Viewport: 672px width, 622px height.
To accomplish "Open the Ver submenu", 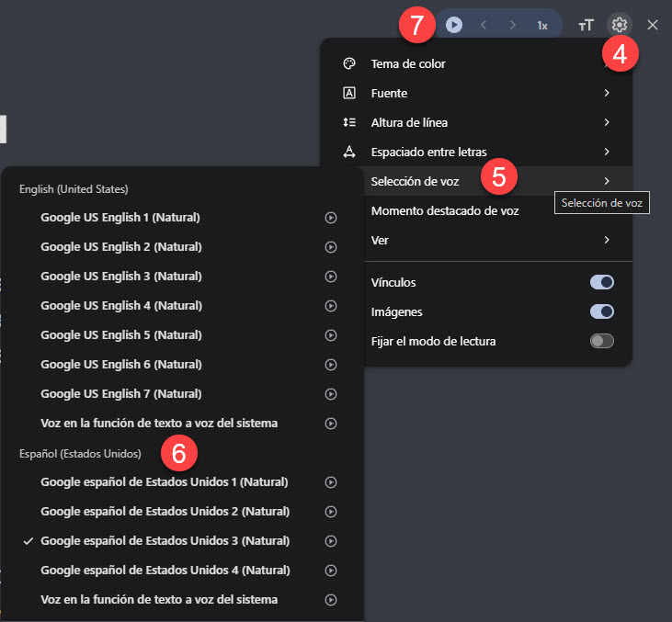I will point(497,240).
